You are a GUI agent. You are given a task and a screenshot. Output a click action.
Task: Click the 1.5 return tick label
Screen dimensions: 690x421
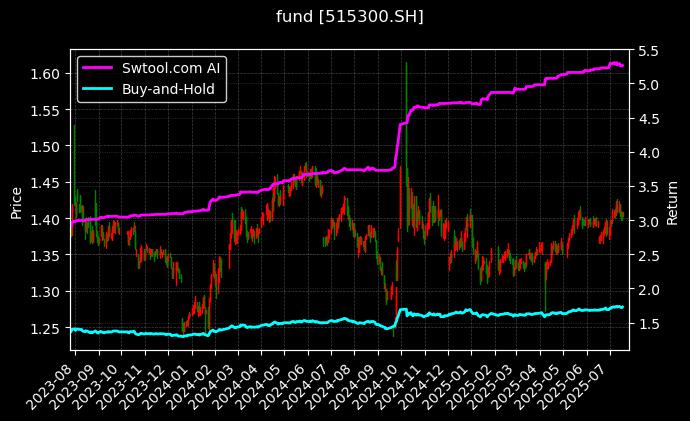click(647, 324)
